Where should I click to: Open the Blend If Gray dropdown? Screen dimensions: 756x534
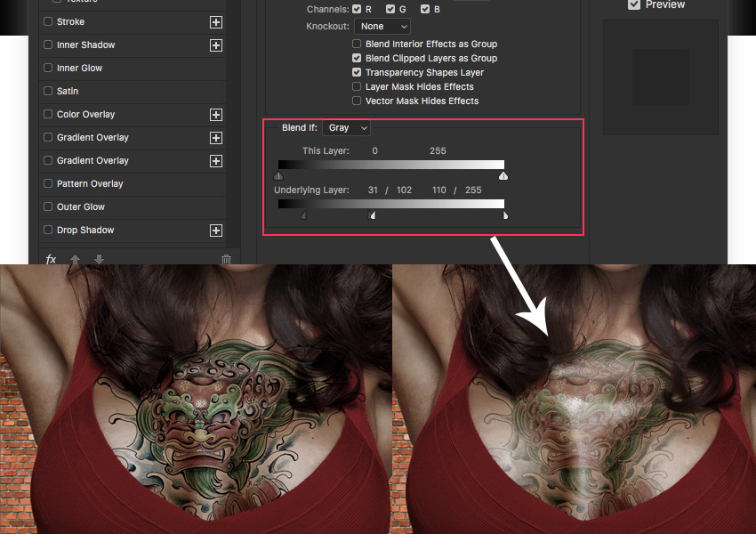pos(347,128)
